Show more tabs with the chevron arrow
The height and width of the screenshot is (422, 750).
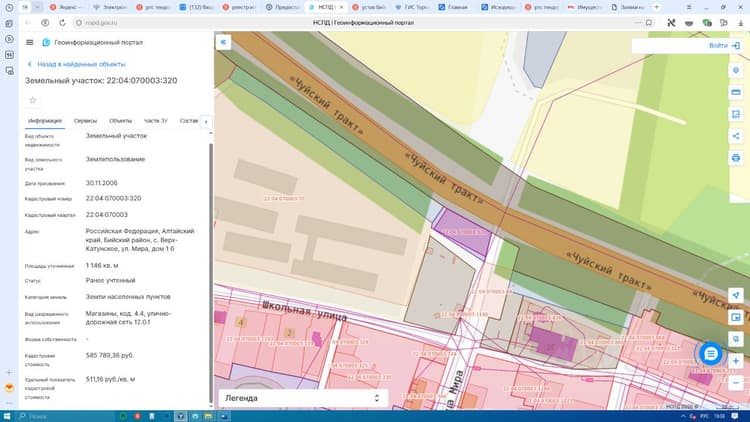(206, 122)
